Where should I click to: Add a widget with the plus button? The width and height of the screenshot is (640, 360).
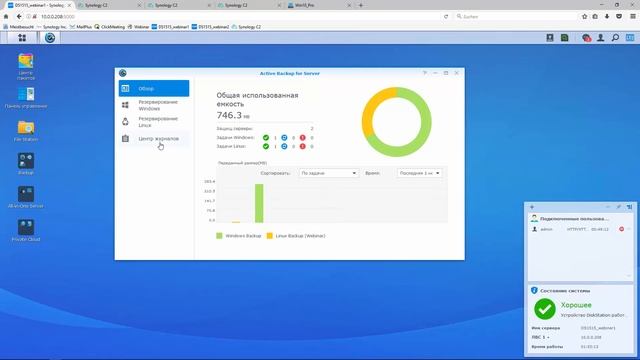532,207
